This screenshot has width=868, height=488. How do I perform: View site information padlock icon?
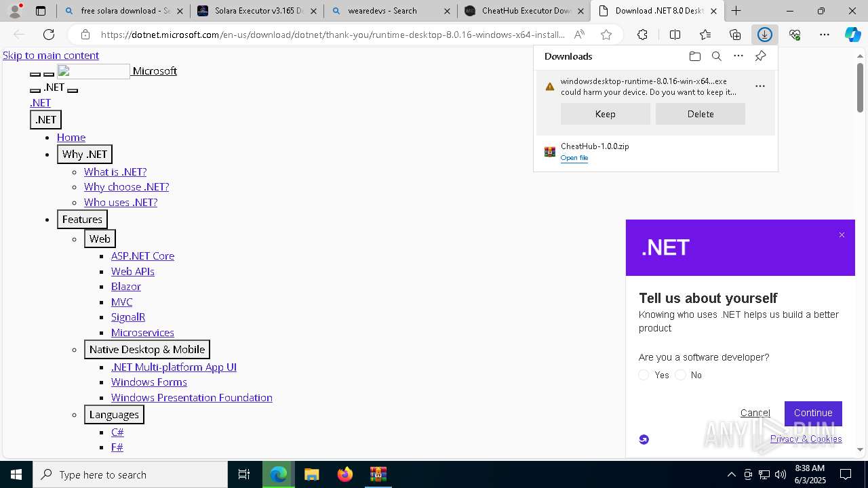tap(85, 35)
